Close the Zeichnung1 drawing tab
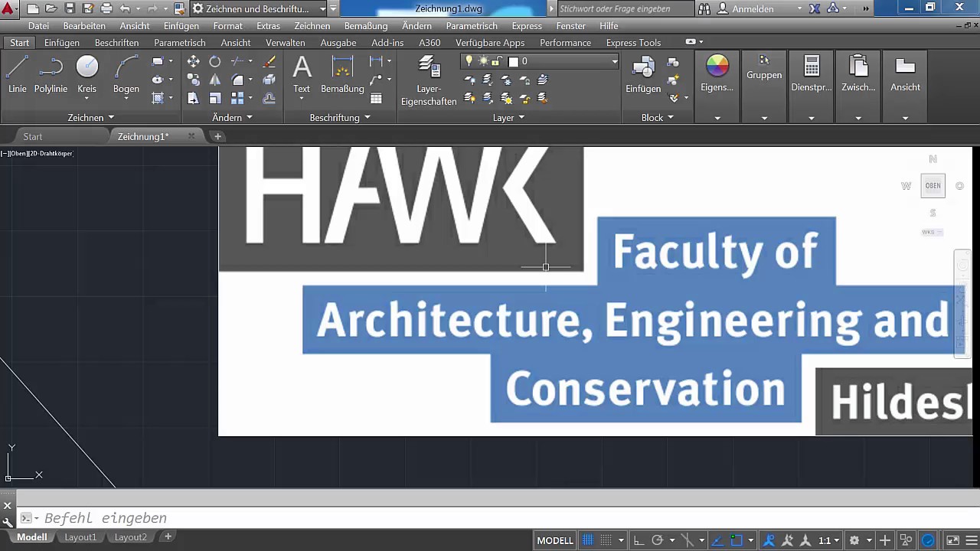The image size is (980, 551). pos(191,136)
